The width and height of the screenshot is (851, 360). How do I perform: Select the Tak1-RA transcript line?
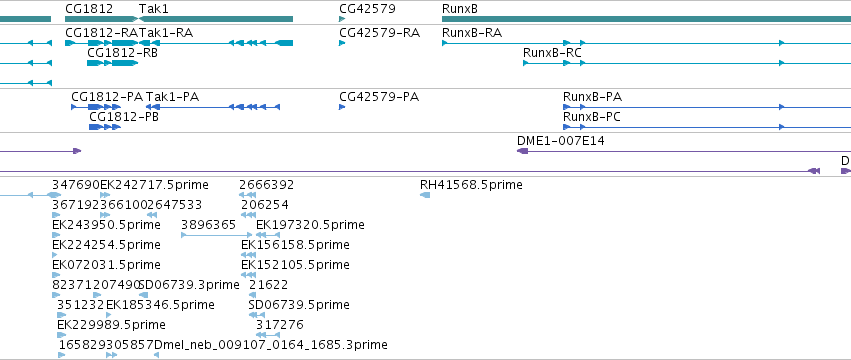[216, 43]
